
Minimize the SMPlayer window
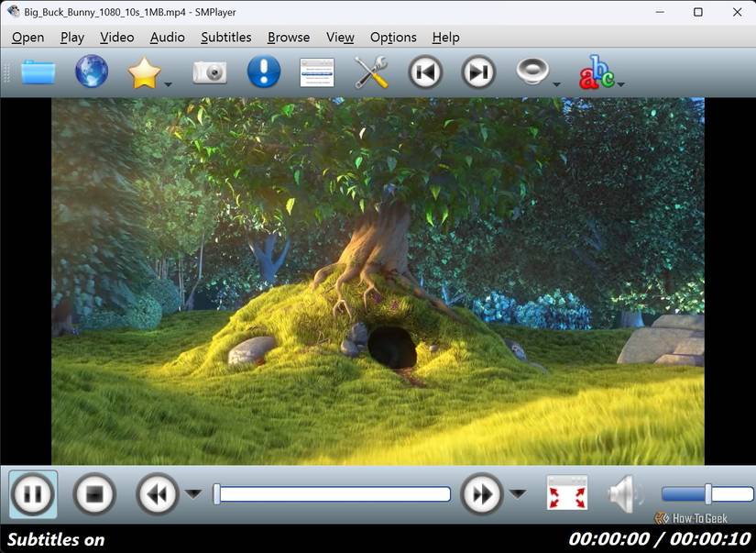[x=660, y=12]
